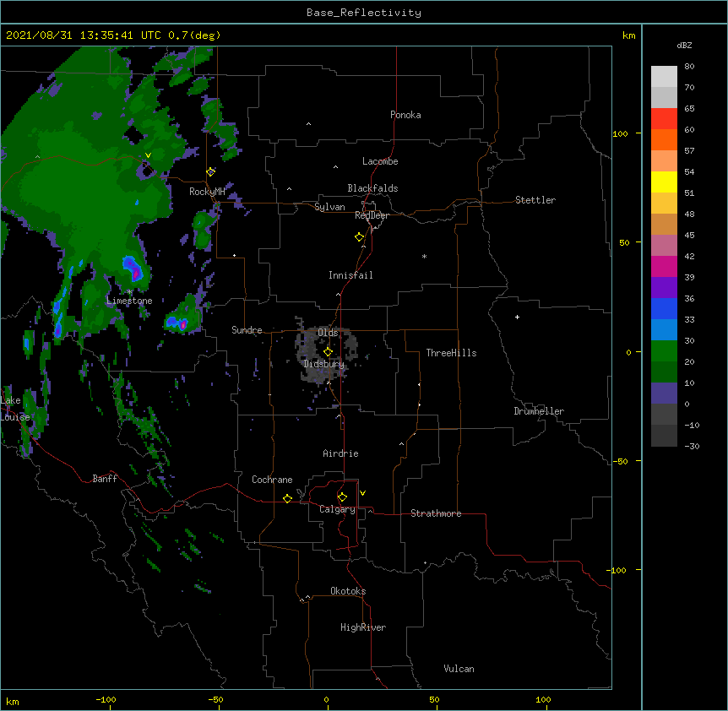Viewport: 728px width, 711px height.
Task: Click the yellow diamond marker above Calgary label
Action: pyautogui.click(x=342, y=497)
